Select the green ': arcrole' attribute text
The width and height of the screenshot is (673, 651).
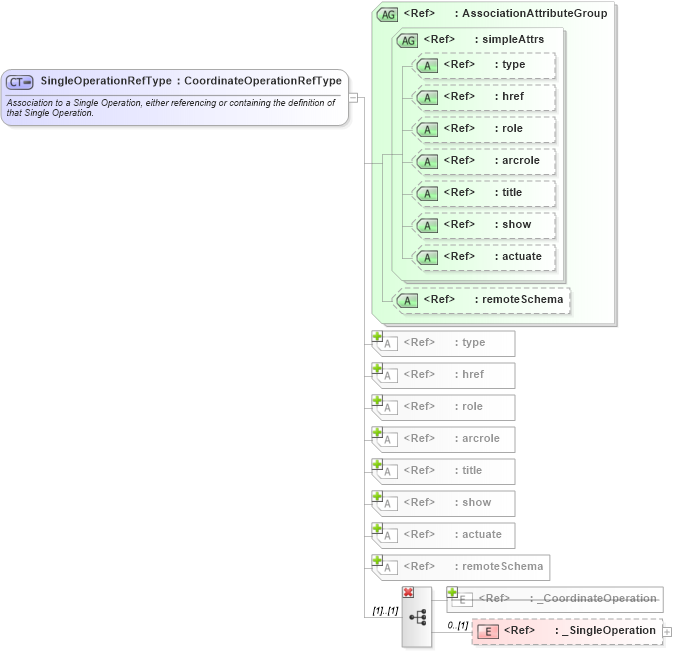[517, 160]
